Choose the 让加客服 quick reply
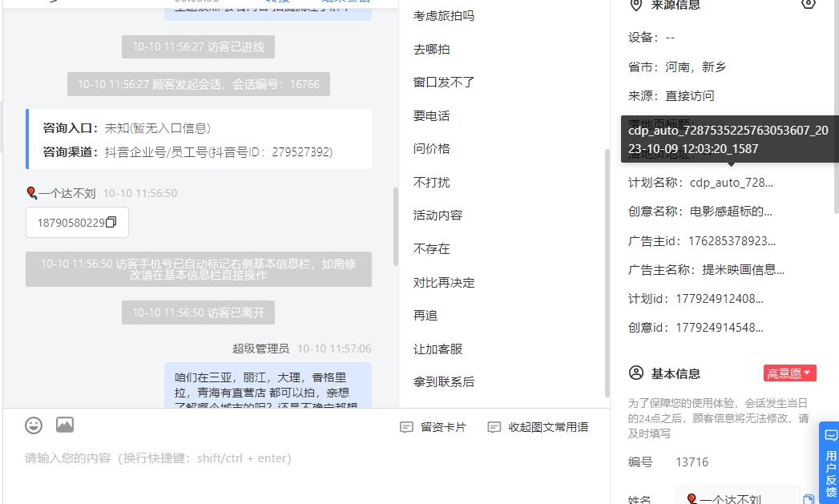The image size is (839, 504). [438, 349]
